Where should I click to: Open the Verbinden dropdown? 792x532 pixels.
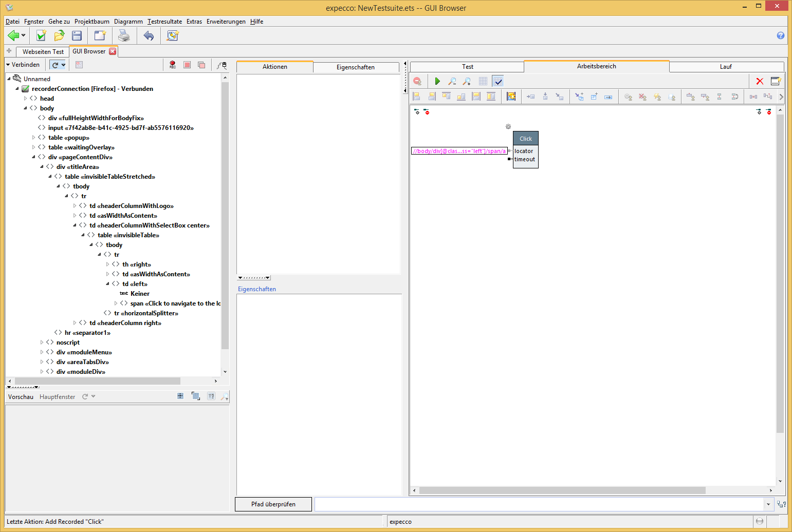[x=23, y=65]
